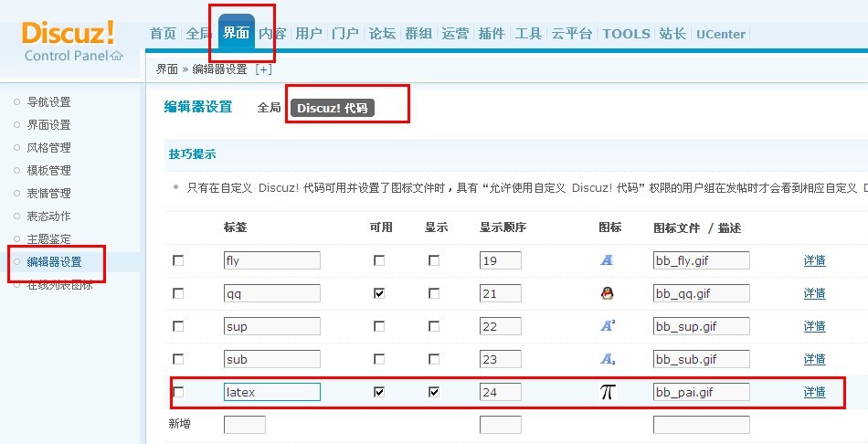
Task: Add shortcut with the [+] button
Action: click(x=263, y=69)
